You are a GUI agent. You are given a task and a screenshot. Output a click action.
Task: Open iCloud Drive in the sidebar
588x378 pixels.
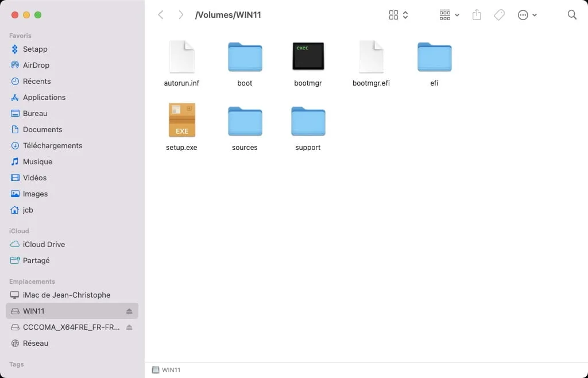tap(72, 245)
